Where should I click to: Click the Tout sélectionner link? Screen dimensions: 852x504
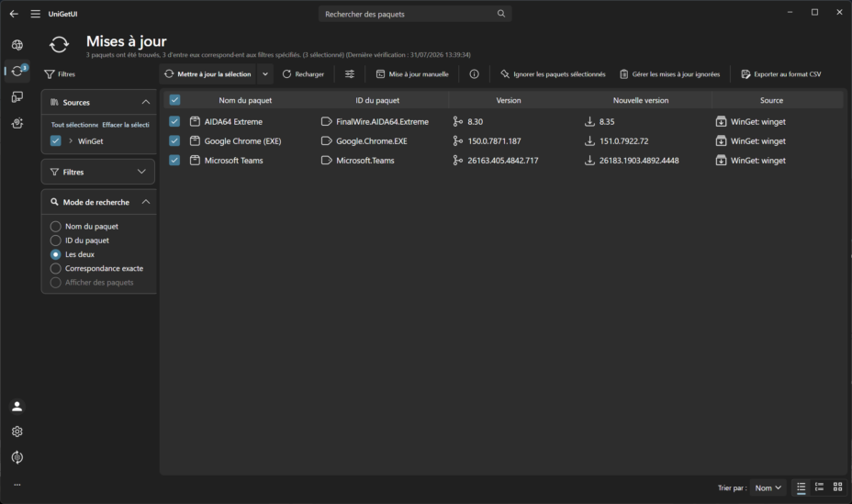click(x=74, y=124)
